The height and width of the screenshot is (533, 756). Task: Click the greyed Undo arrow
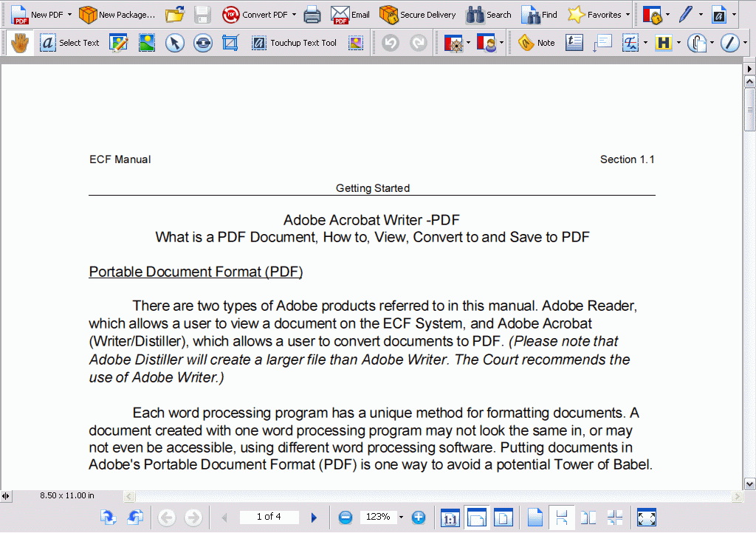point(391,43)
